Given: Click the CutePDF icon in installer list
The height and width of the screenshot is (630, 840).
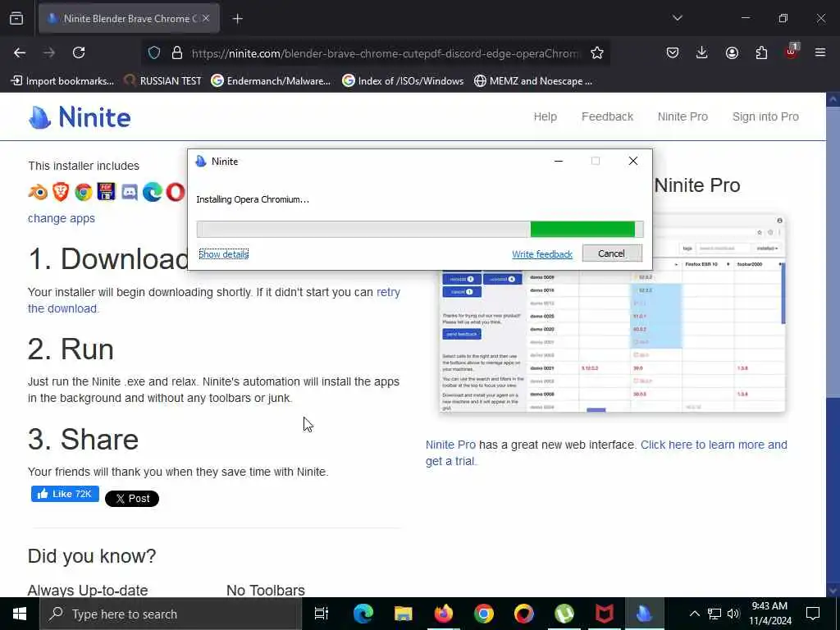Looking at the screenshot, I should tap(106, 192).
